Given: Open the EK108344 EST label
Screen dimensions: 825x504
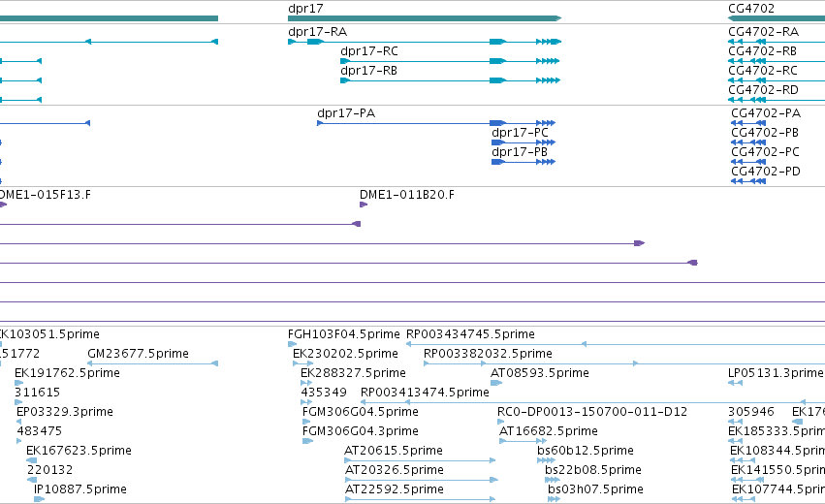Looking at the screenshot, I should point(777,451).
